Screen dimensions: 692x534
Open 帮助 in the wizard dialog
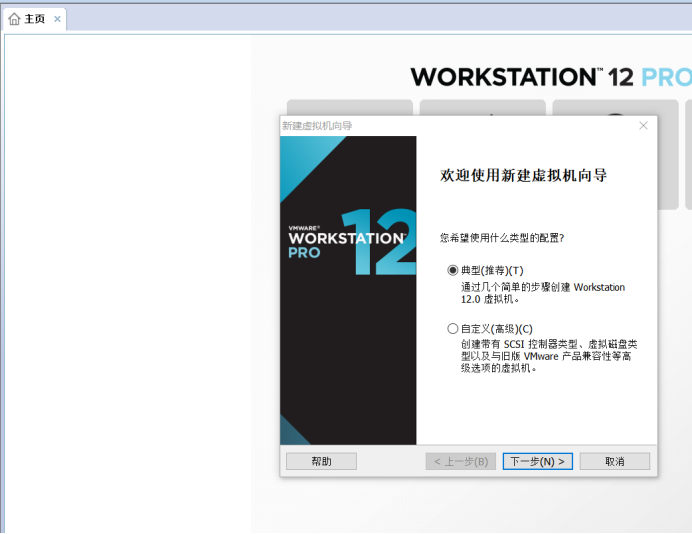321,461
